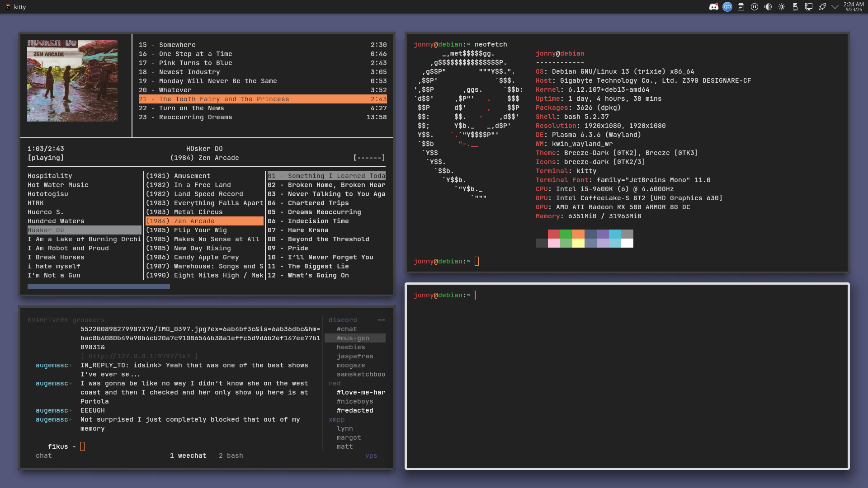This screenshot has height=488, width=868.
Task: Open the localhost 127.0.0.1:9797 link in chat
Action: pos(139,356)
